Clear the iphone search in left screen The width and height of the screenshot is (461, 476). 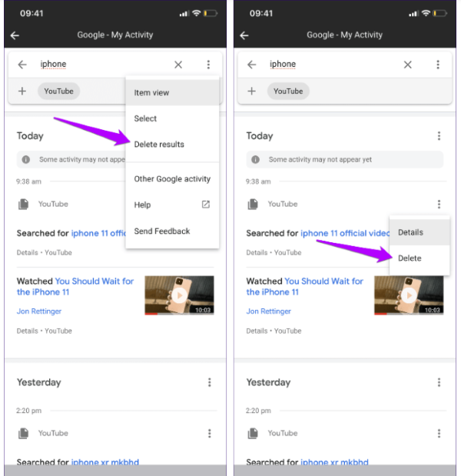tap(178, 65)
